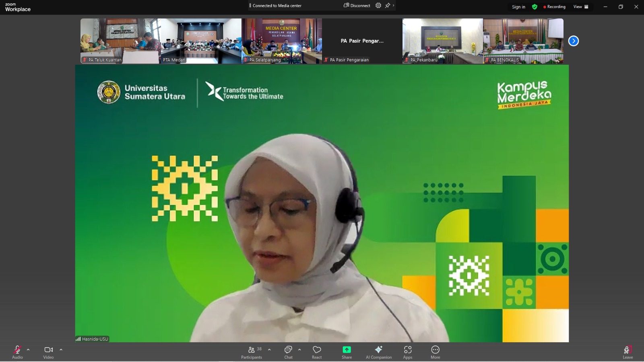
Task: Select the PA Selatpanjang video thumbnail
Action: click(x=282, y=41)
